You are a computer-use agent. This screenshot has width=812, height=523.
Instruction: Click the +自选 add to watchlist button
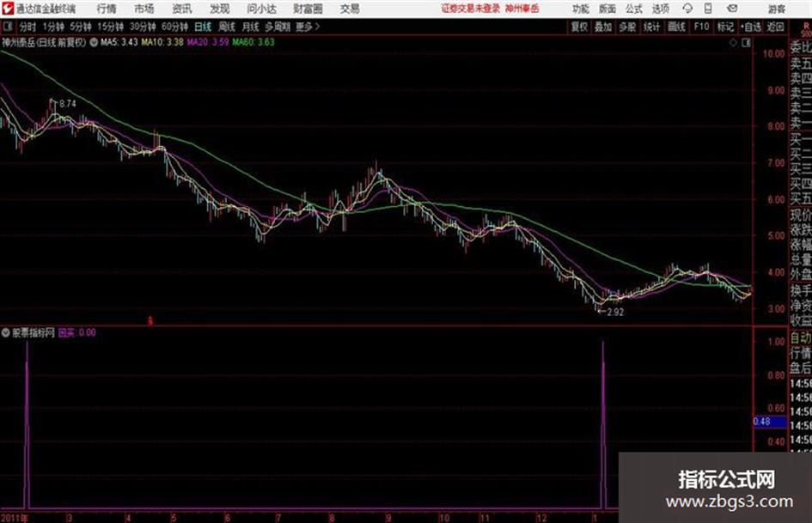click(x=750, y=27)
